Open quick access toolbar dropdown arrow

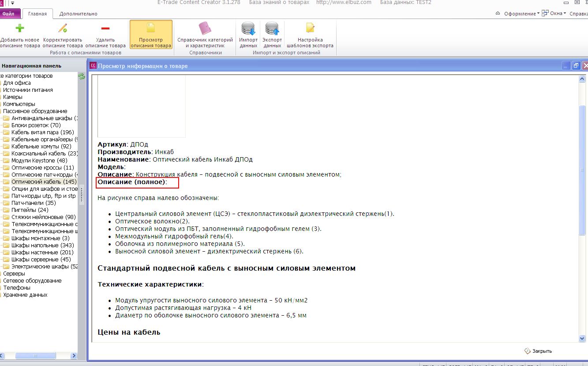tap(13, 3)
